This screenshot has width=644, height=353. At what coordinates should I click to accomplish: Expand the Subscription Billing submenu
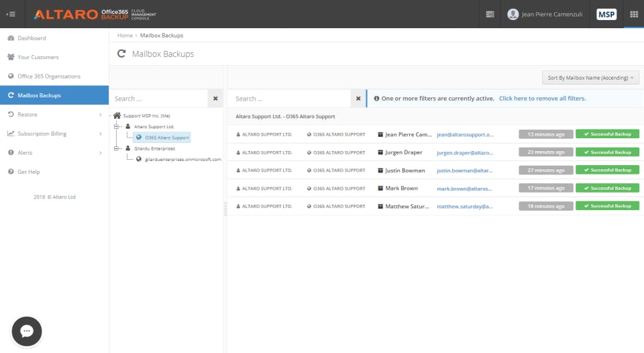coord(54,134)
